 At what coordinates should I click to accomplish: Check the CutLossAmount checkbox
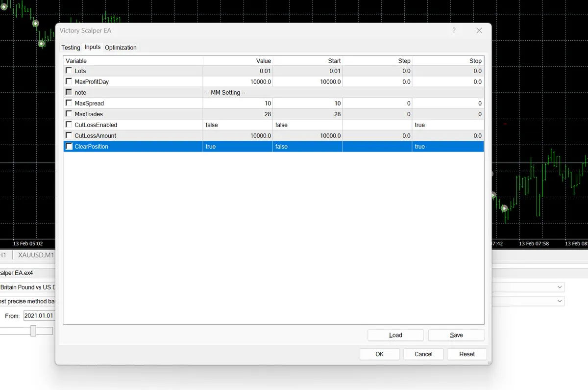[69, 135]
